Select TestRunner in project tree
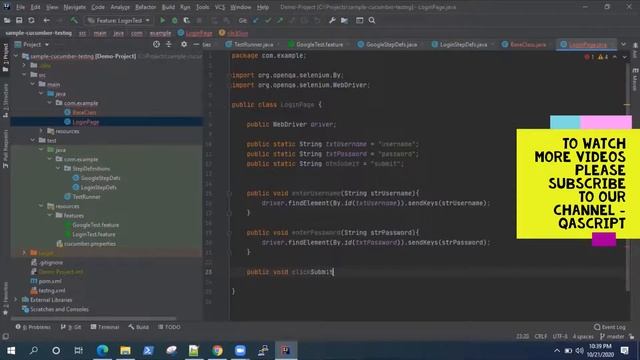Screen dimensions: 640x360 click(86, 197)
